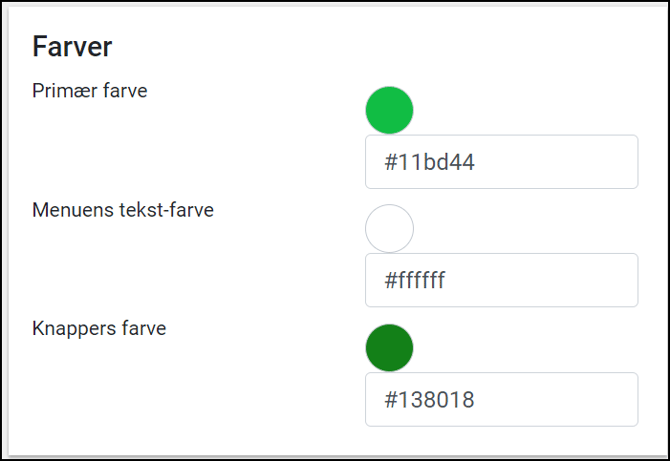Open the dark green Knappers farve swatch
The width and height of the screenshot is (670, 461).
pyautogui.click(x=389, y=347)
